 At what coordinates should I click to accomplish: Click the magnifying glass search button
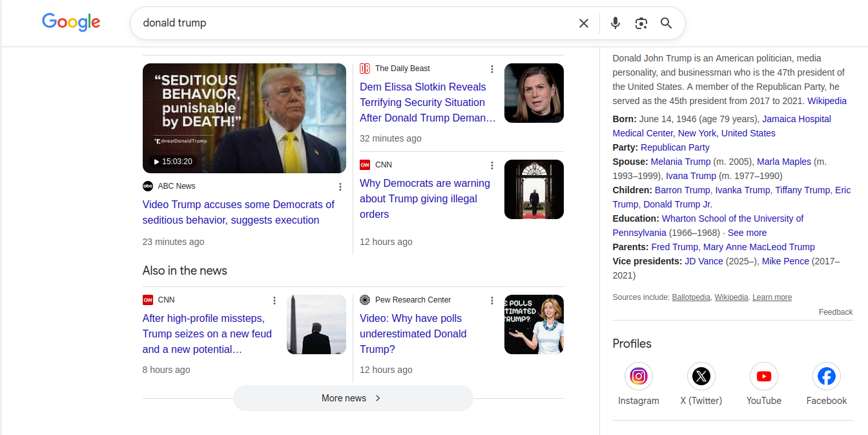point(666,23)
